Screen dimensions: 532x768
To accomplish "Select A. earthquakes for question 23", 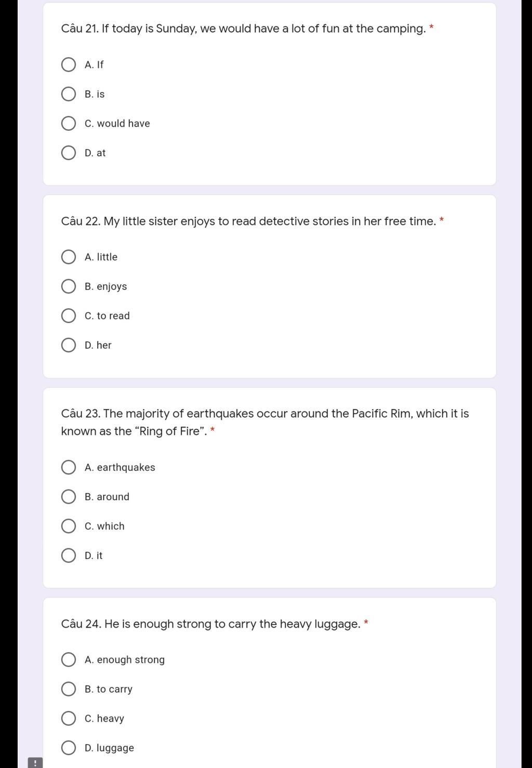I will (69, 468).
